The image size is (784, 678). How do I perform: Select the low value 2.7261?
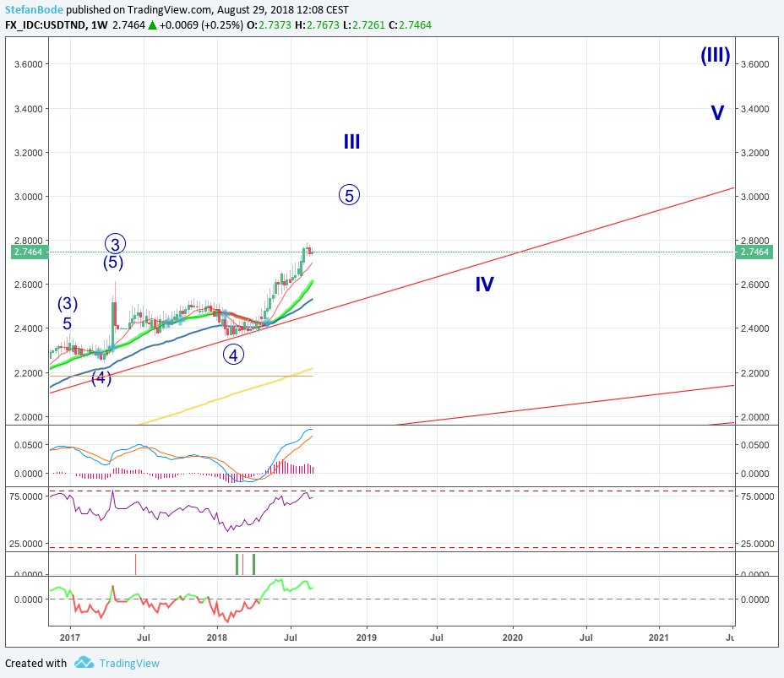click(368, 25)
